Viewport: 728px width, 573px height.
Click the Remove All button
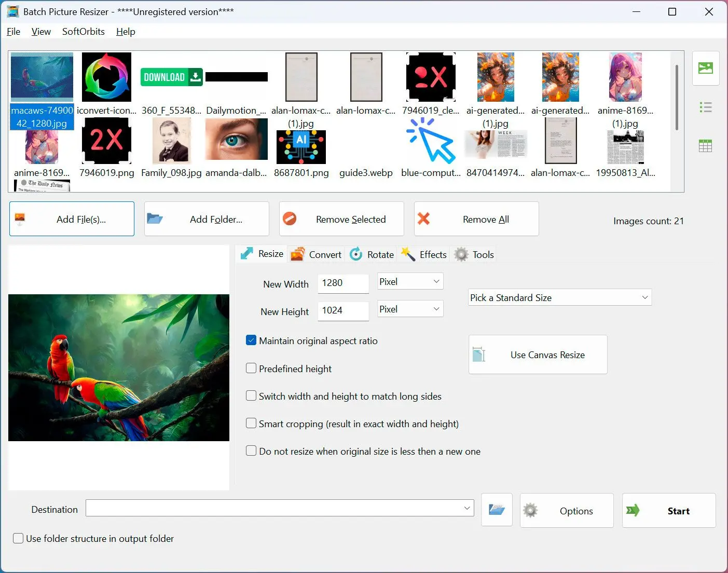point(476,219)
